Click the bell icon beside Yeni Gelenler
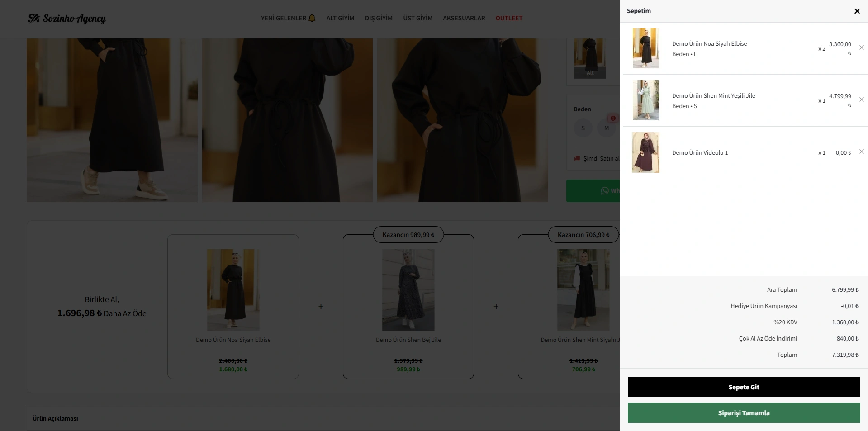Screen dimensions: 868x431 [312, 19]
